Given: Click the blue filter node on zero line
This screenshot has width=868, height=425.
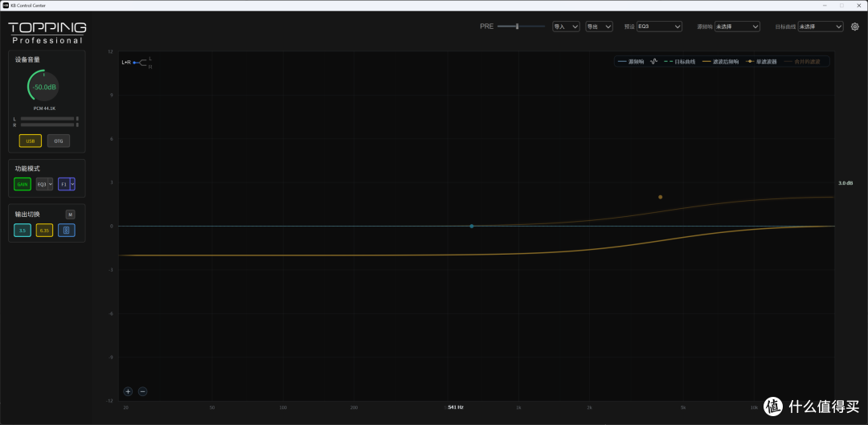Looking at the screenshot, I should tap(472, 227).
